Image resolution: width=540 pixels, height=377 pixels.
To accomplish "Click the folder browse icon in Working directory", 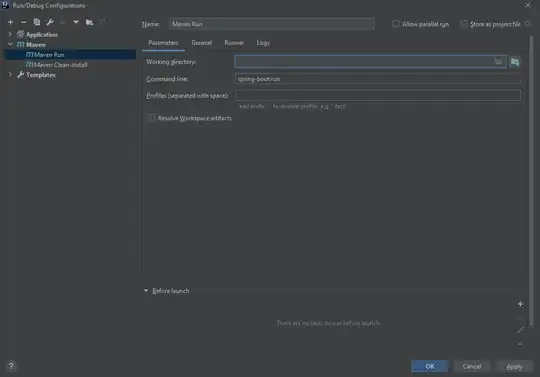I will (x=498, y=62).
